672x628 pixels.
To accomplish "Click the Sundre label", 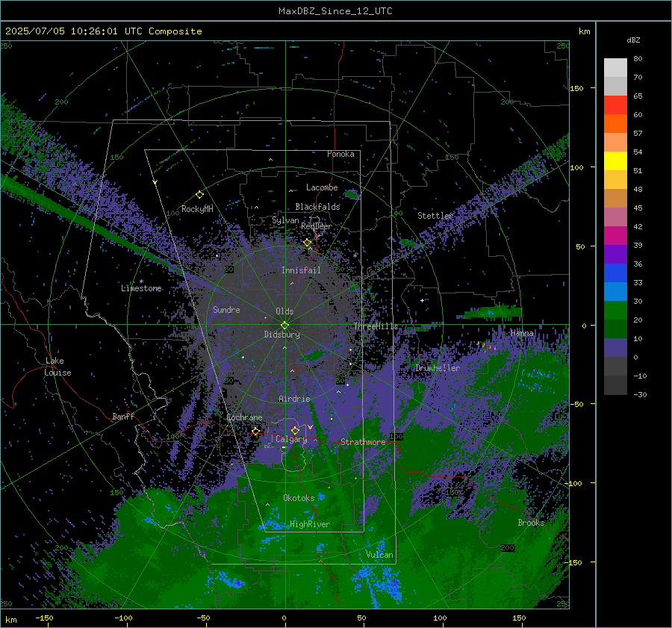I will coord(226,310).
